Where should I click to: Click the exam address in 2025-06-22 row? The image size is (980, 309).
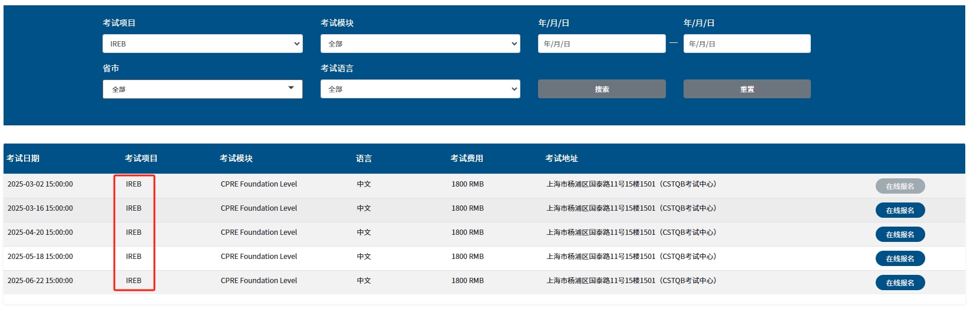coord(631,281)
